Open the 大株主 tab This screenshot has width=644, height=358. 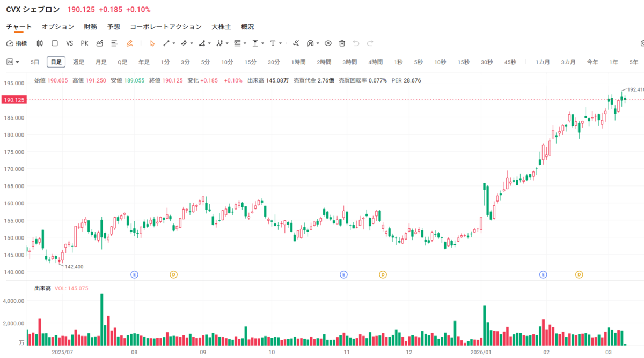click(221, 27)
